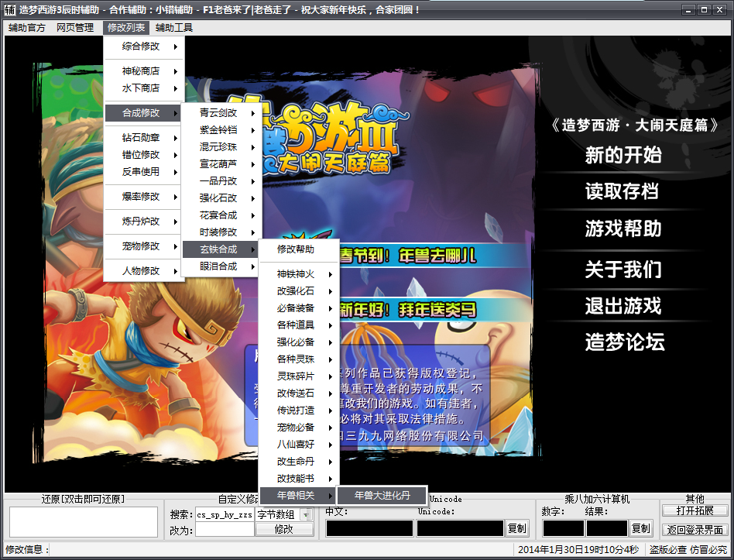Open the 人物修改 submenu
The width and height of the screenshot is (734, 560).
point(144,271)
